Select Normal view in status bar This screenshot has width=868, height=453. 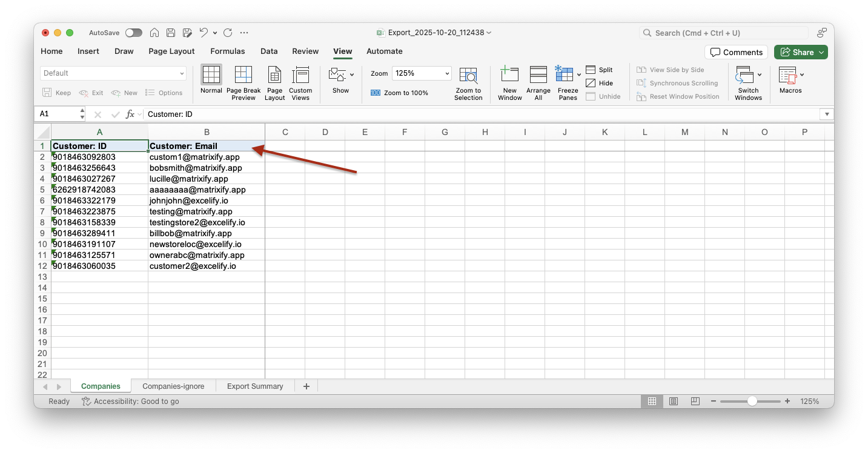point(652,402)
